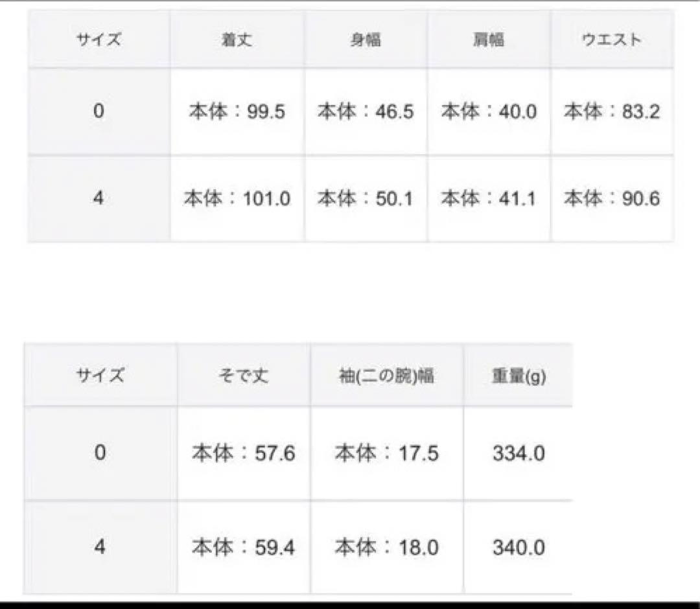
Task: Select the 334.0 weight value
Action: [x=518, y=454]
